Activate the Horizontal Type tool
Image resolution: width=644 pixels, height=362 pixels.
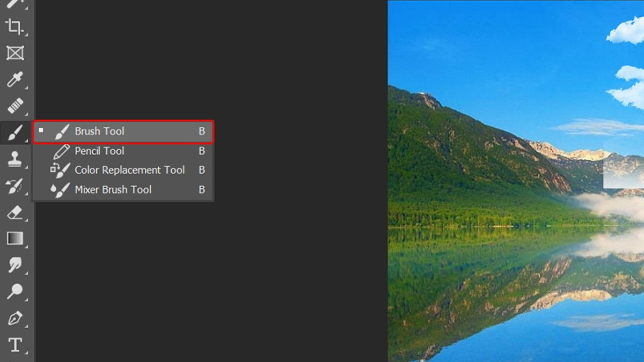point(14,345)
